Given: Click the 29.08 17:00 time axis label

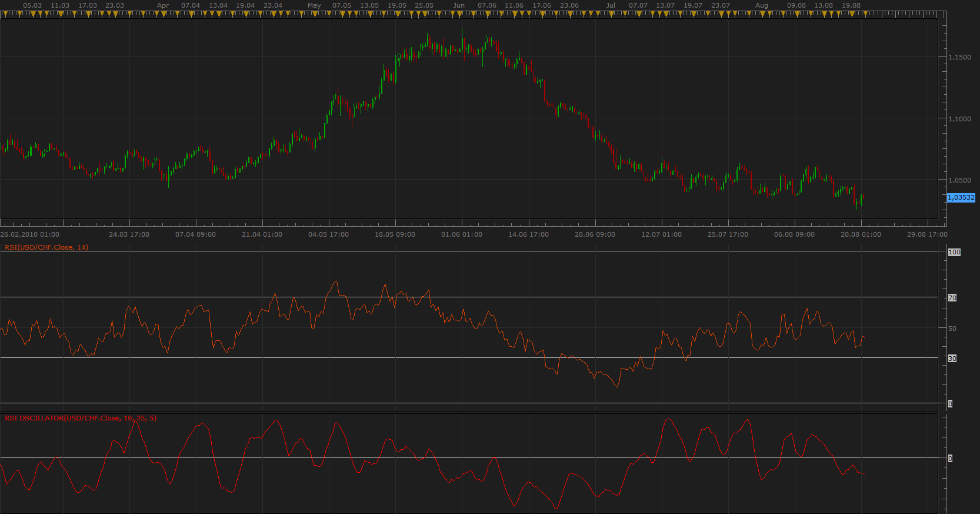Looking at the screenshot, I should click(928, 234).
